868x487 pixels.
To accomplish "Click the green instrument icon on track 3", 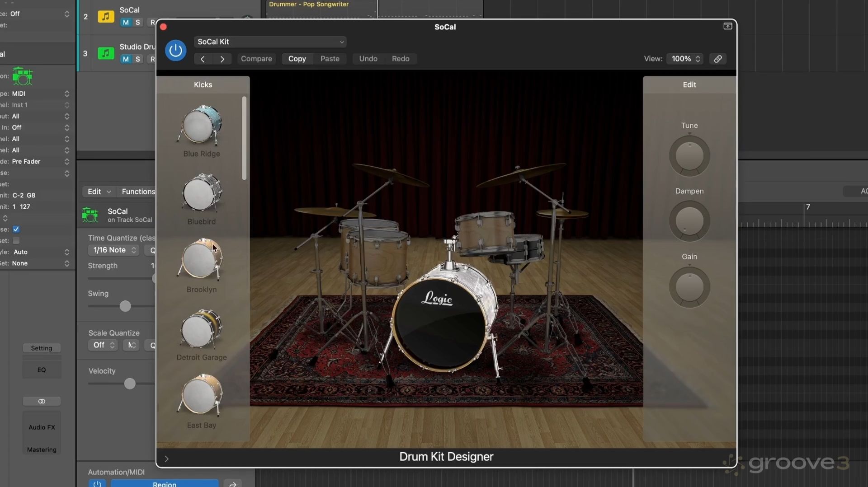I will point(106,53).
